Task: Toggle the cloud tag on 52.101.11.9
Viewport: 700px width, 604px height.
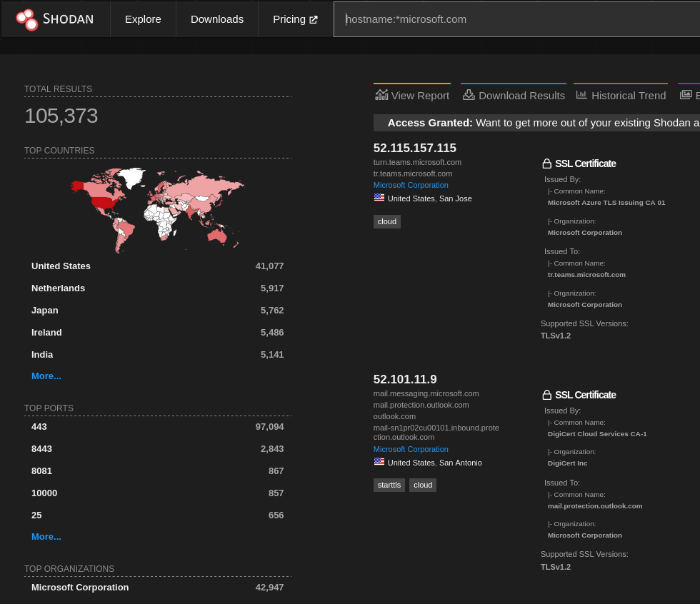Action: [x=422, y=485]
